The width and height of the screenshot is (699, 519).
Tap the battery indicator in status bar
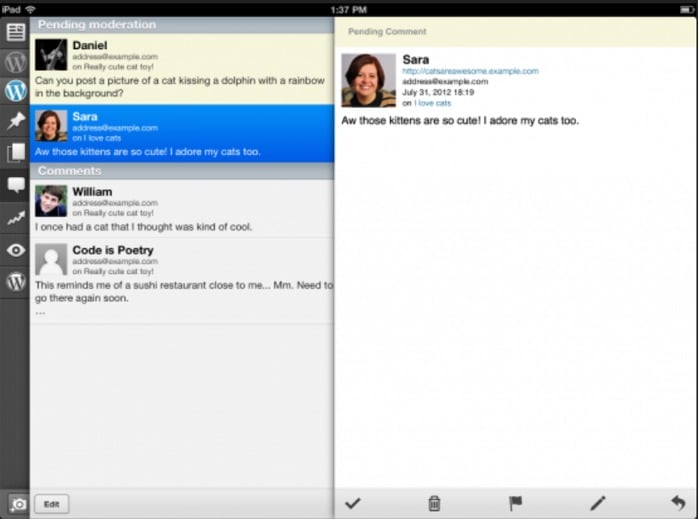pyautogui.click(x=686, y=9)
